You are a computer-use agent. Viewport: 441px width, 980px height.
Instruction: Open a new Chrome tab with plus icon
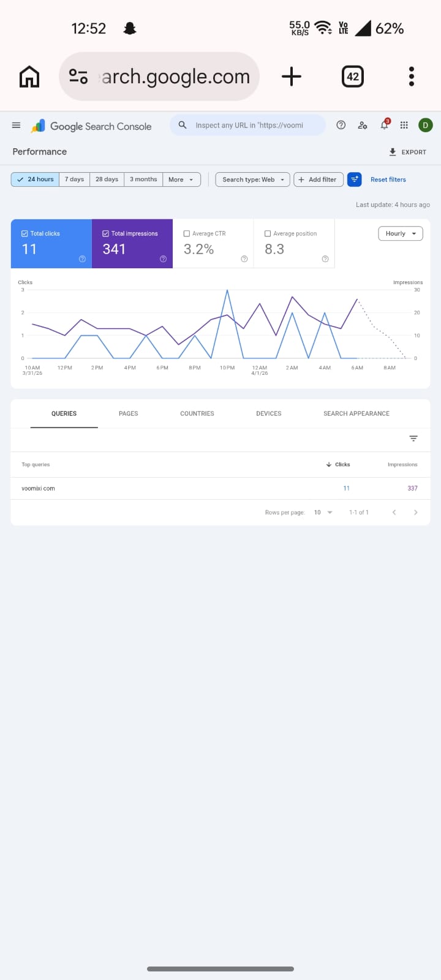pos(292,77)
